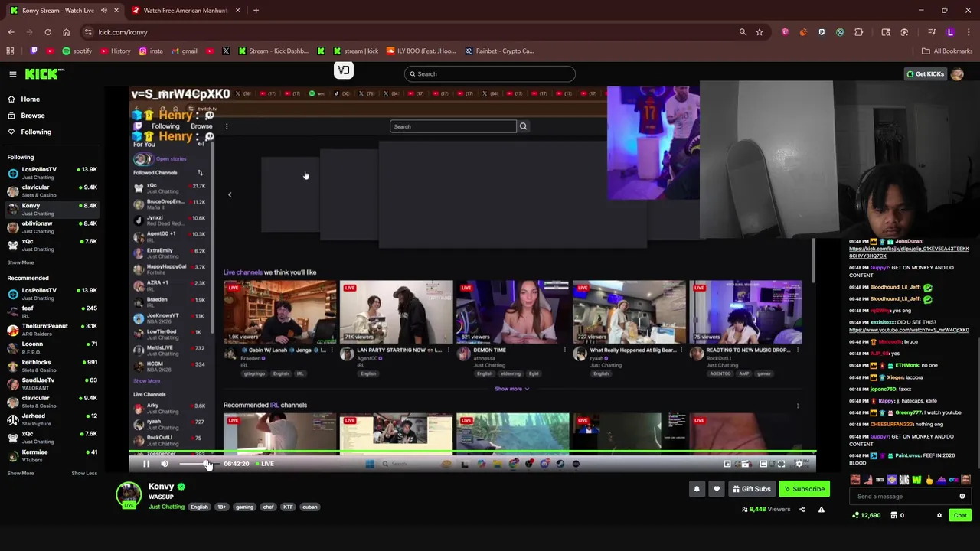Click the notification bell for Konvy
The width and height of the screenshot is (980, 551).
[x=697, y=489]
